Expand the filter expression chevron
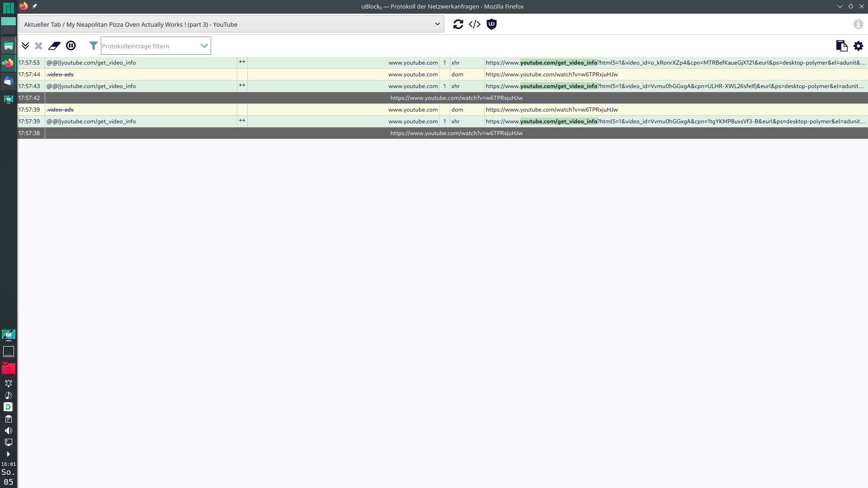The height and width of the screenshot is (488, 868). coord(204,46)
